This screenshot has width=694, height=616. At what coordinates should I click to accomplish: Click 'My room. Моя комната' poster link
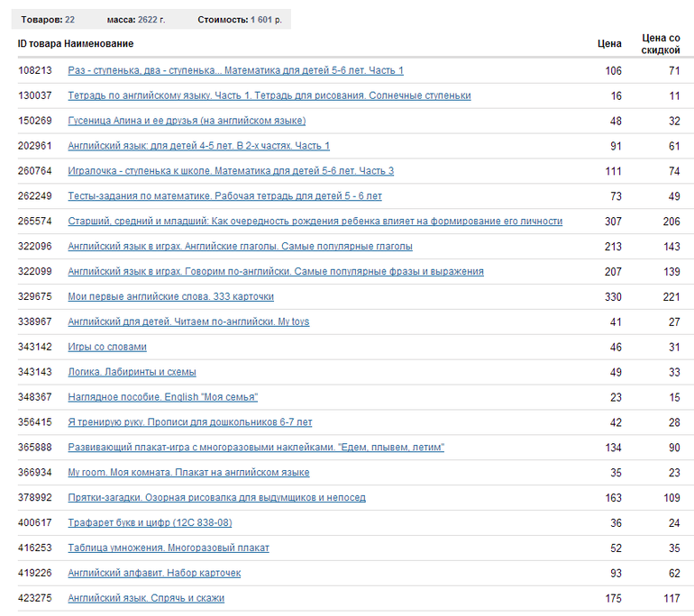tap(188, 473)
